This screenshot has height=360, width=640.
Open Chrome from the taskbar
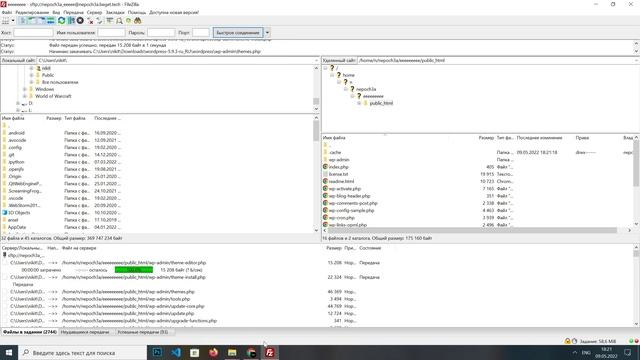tap(251, 353)
